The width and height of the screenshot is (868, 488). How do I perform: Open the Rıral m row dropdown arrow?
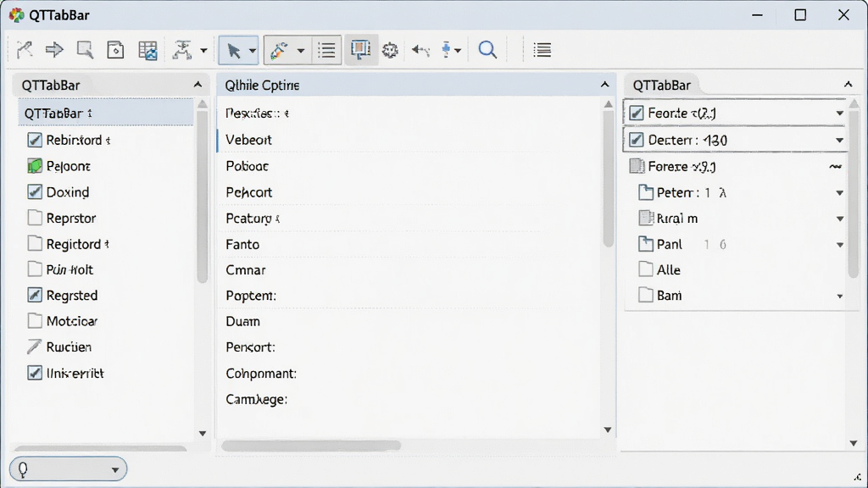(840, 219)
